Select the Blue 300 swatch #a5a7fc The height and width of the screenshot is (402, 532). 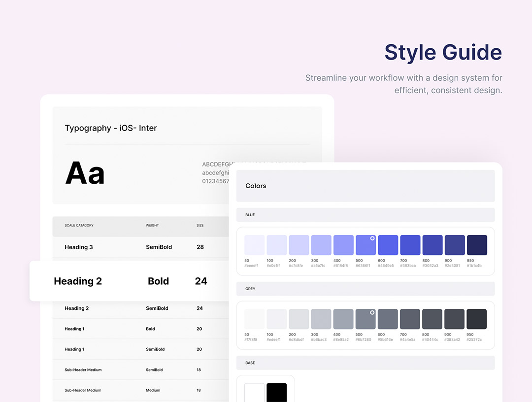click(321, 245)
